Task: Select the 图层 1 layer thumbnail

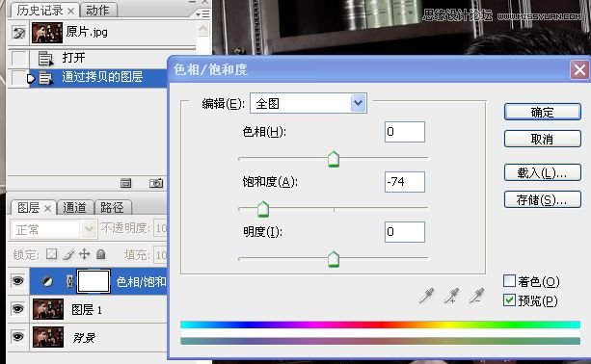Action: (x=48, y=309)
